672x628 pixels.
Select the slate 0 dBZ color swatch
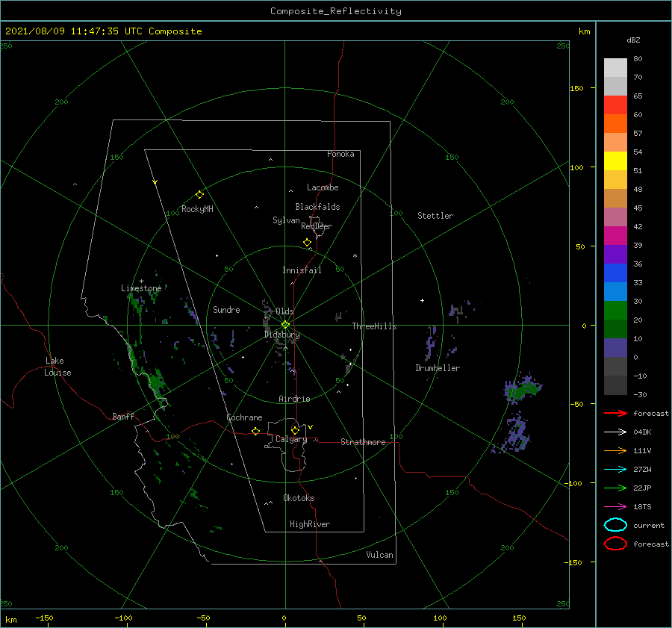point(615,347)
